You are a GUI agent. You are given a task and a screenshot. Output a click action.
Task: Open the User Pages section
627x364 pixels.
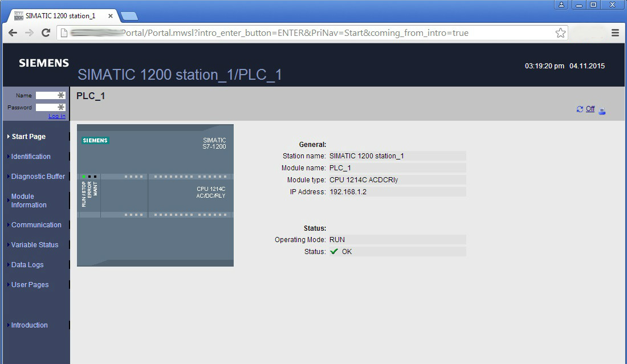30,285
